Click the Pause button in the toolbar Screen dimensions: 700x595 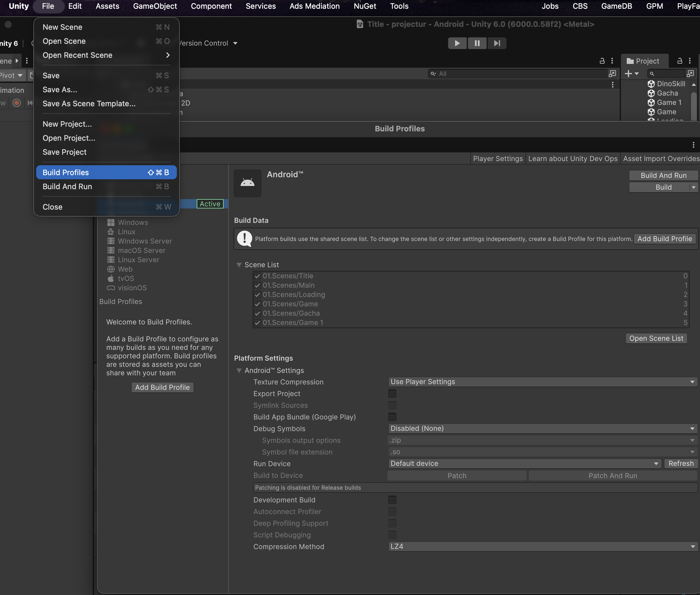pos(477,43)
